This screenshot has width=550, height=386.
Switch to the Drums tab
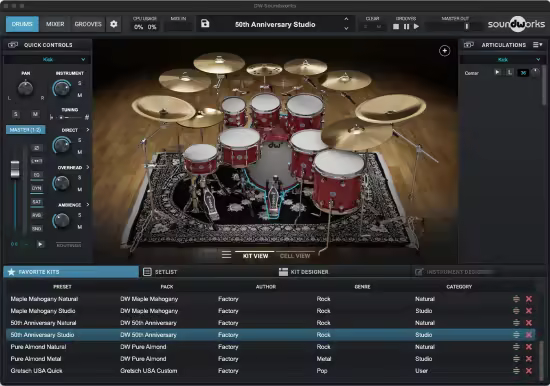(x=22, y=24)
